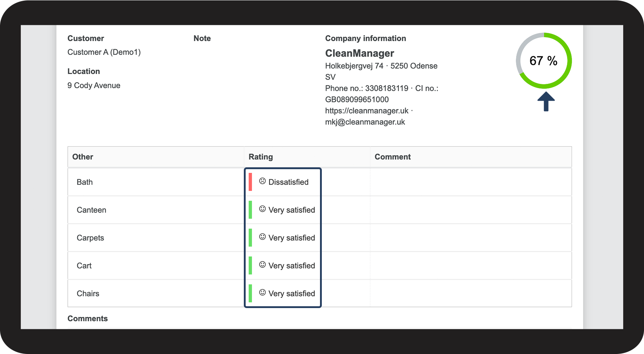Click the smiley icon in Chairs row
Image resolution: width=644 pixels, height=354 pixels.
262,292
